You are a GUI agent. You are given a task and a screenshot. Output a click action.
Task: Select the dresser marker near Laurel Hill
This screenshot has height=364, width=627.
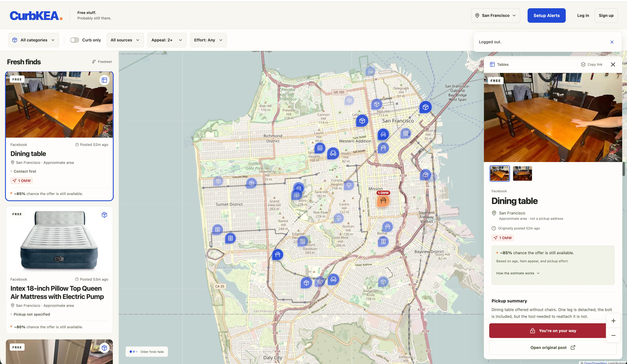click(x=320, y=148)
